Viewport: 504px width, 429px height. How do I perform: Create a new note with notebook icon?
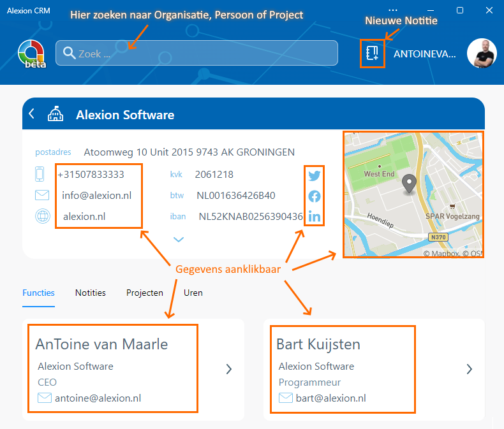pos(372,54)
